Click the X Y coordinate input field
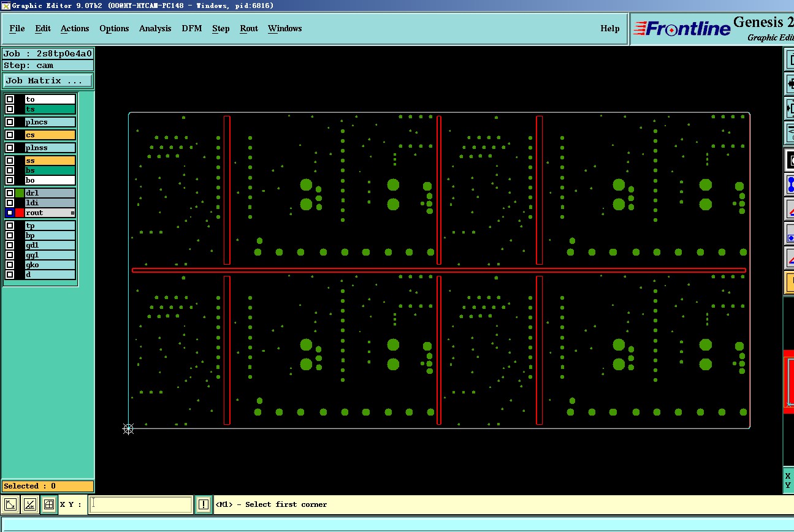Image resolution: width=794 pixels, height=532 pixels. pyautogui.click(x=141, y=504)
